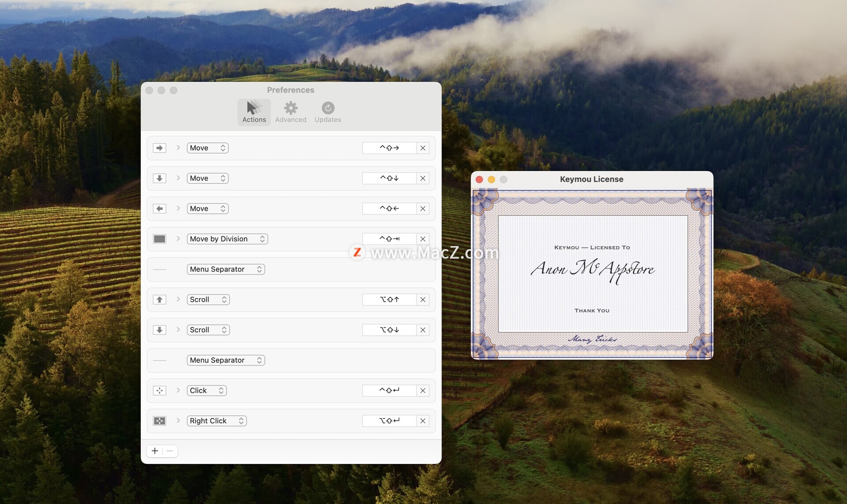The height and width of the screenshot is (504, 847).
Task: Open the Advanced preferences tab
Action: pos(291,112)
